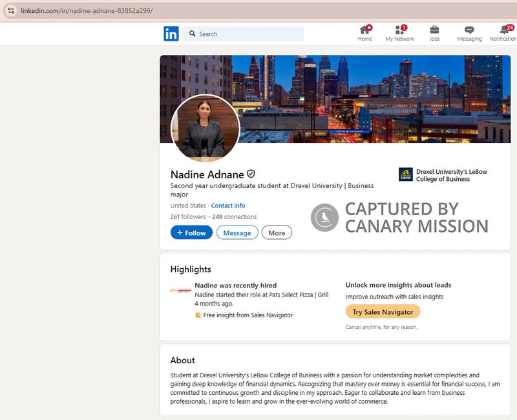517x420 pixels.
Task: Click the 261 followers text
Action: [x=188, y=217]
